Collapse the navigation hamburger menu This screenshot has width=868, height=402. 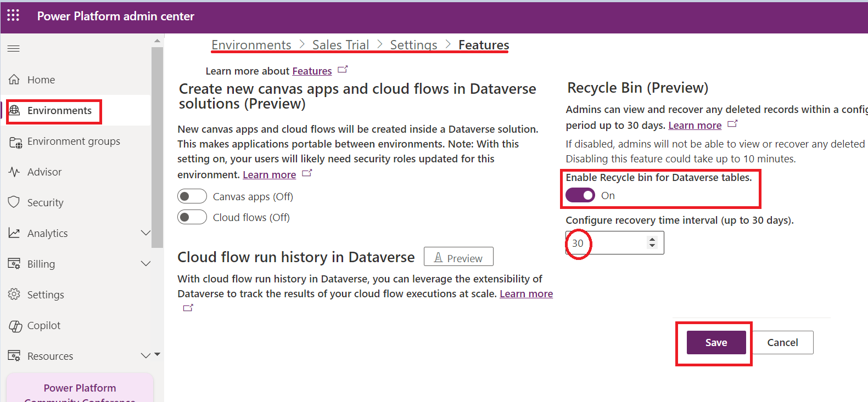(14, 49)
